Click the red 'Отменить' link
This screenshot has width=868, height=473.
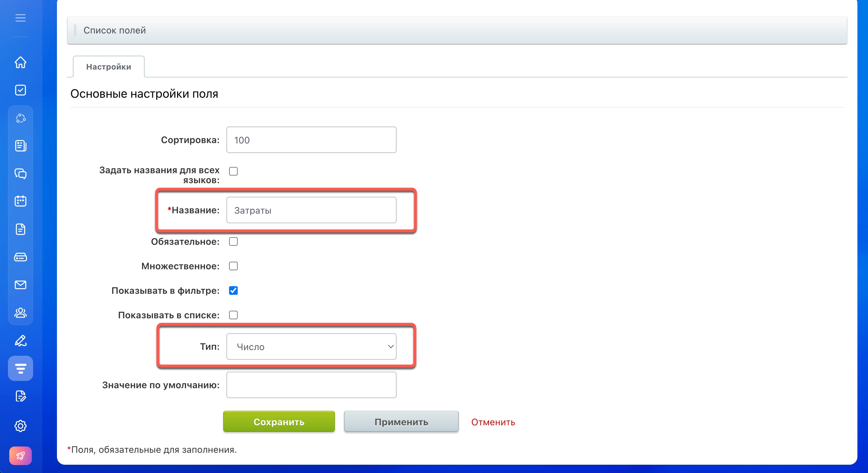[x=493, y=422]
